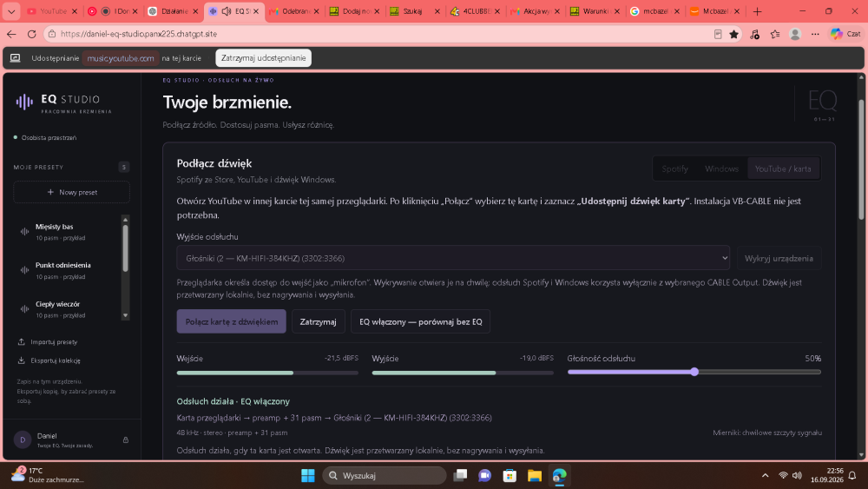Click the Osobista przestrzeń label
Viewport: 868px width, 489px height.
(49, 137)
